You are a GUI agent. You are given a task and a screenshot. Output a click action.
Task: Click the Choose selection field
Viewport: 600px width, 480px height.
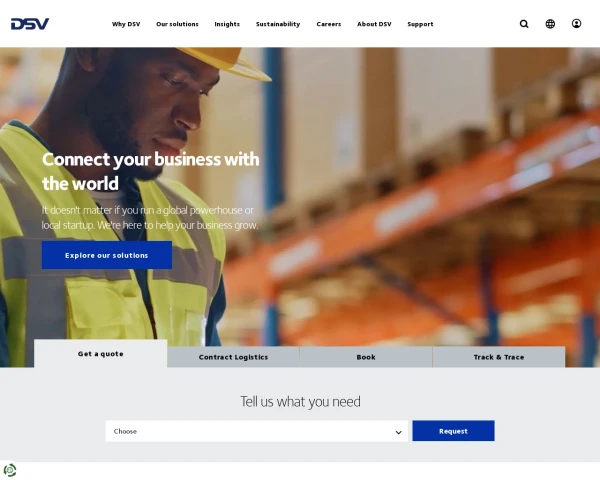point(257,431)
